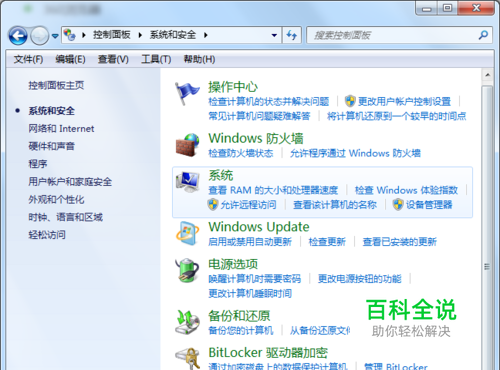Screen dimensions: 500x370
Task: Open 设备管理器 link
Action: pyautogui.click(x=429, y=205)
